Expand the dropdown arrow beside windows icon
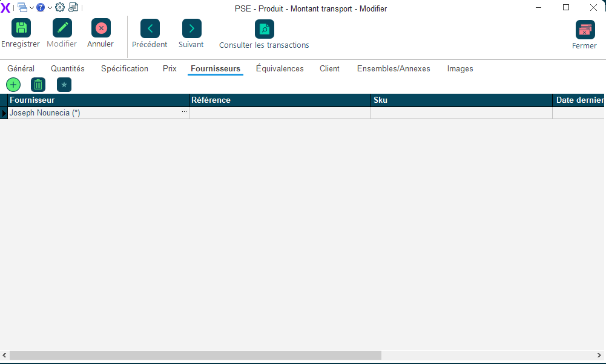 pyautogui.click(x=31, y=8)
